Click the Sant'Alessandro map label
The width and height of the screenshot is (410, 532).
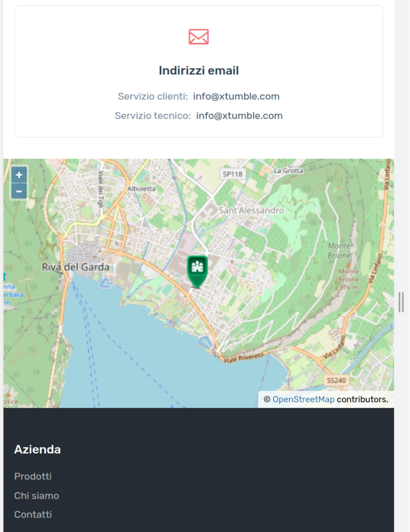(x=251, y=210)
